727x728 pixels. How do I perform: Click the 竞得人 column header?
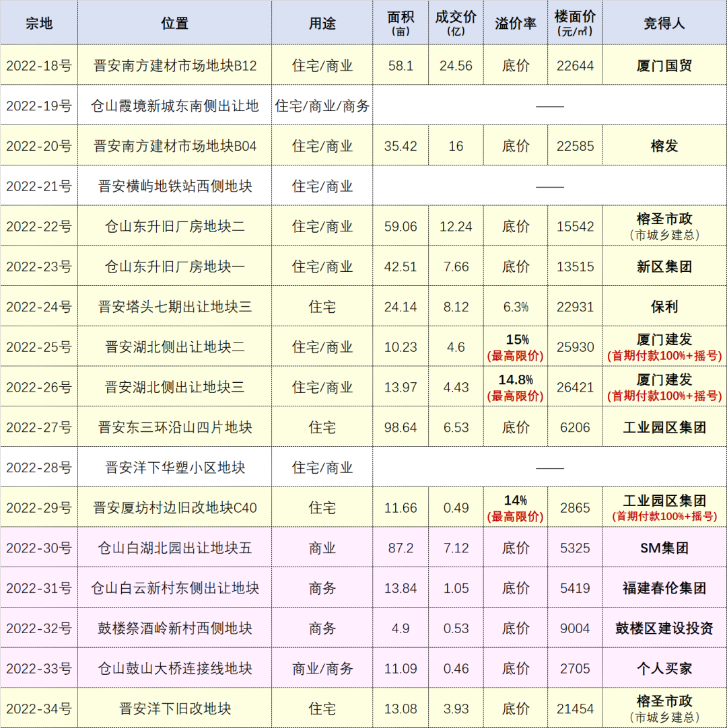pyautogui.click(x=665, y=23)
